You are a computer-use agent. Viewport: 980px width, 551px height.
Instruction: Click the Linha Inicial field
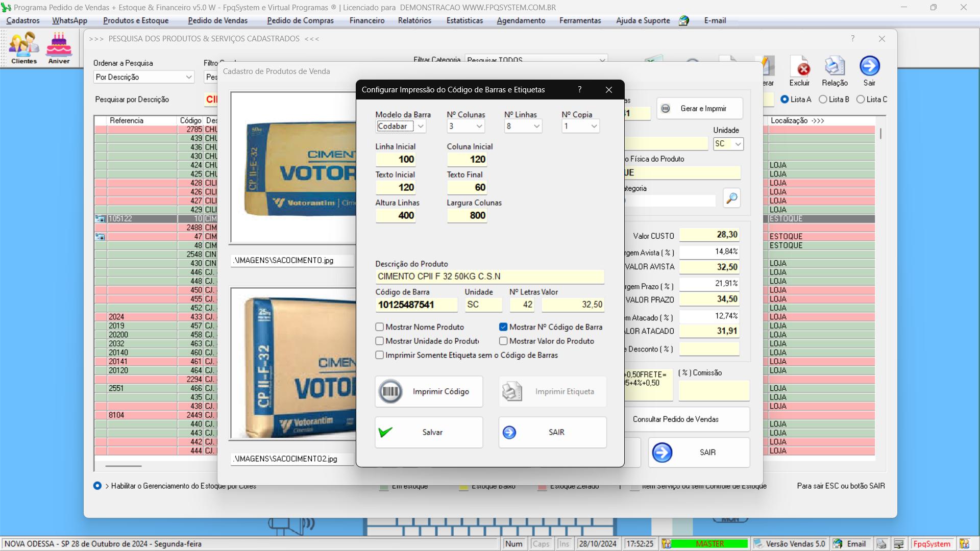[396, 159]
